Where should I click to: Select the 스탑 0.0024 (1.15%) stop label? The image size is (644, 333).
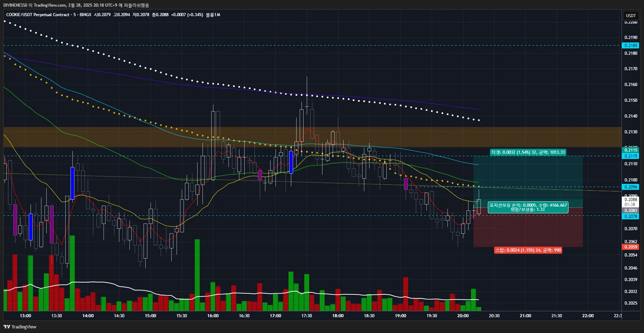click(x=528, y=250)
